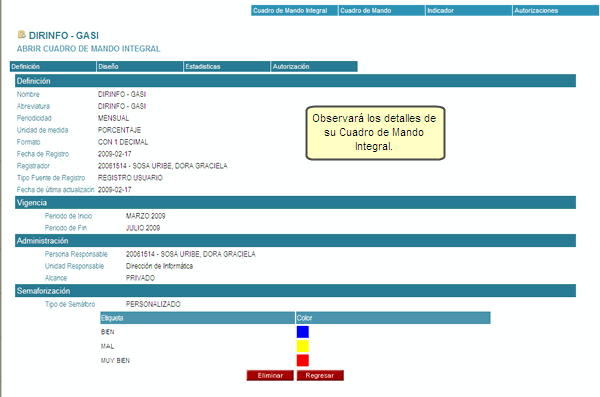Click the Nombre field label

click(x=28, y=94)
